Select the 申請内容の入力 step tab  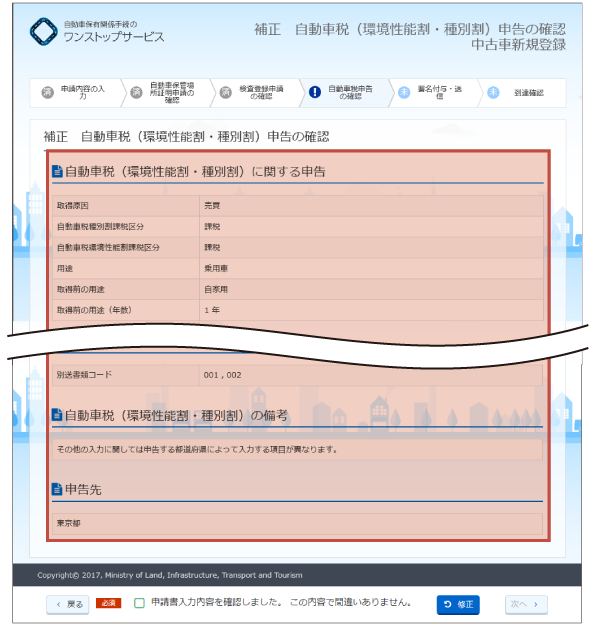(75, 93)
